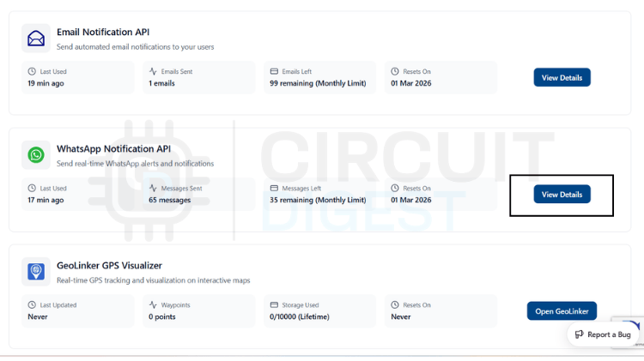Click the Emails Left card icon
Viewport: 644px width, 361px height.
tap(274, 71)
